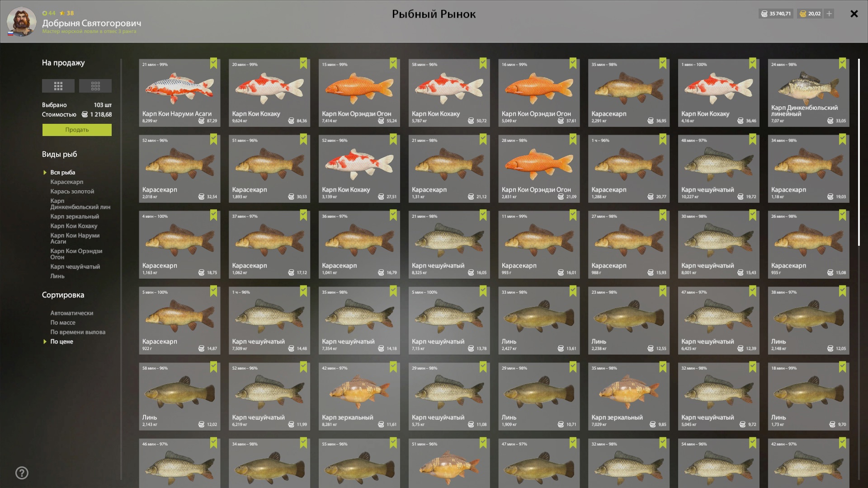Deselect checkmark on Карп Динкенбюльский линейный card

842,63
